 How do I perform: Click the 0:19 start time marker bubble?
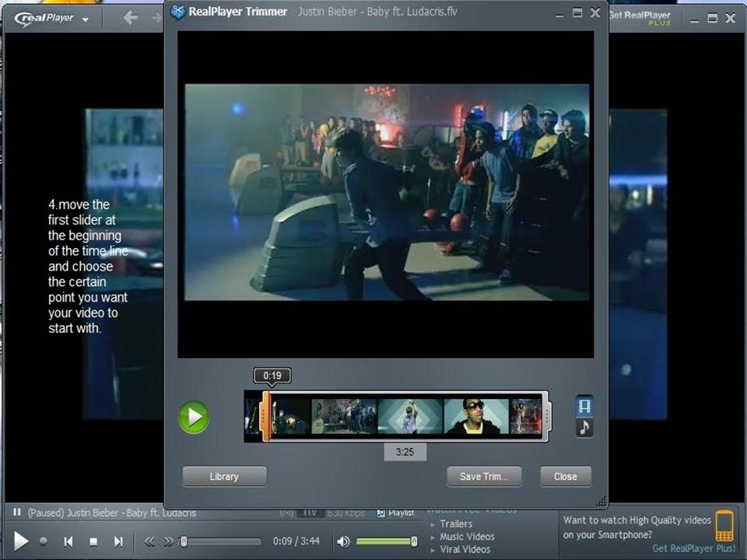coord(272,376)
